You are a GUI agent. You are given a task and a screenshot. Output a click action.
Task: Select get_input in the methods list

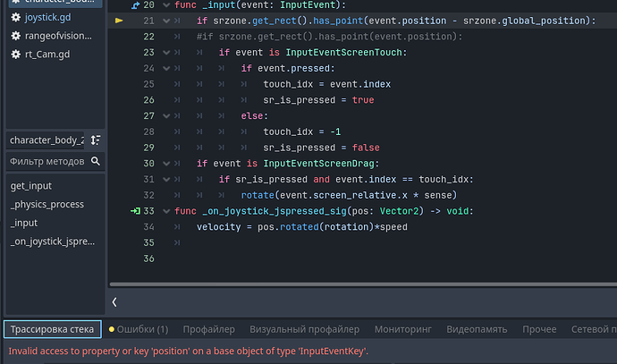coord(31,185)
